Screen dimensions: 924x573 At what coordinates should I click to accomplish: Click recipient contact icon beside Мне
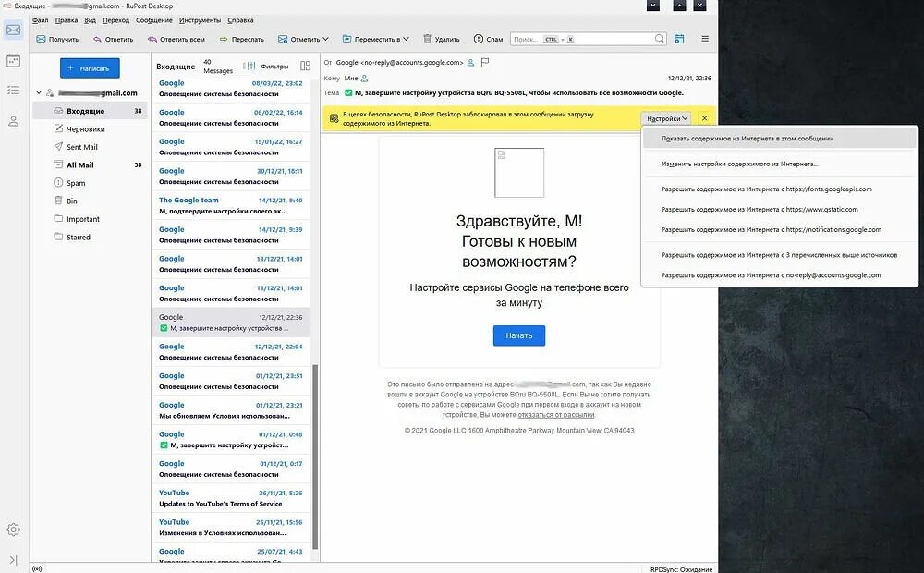coord(365,78)
